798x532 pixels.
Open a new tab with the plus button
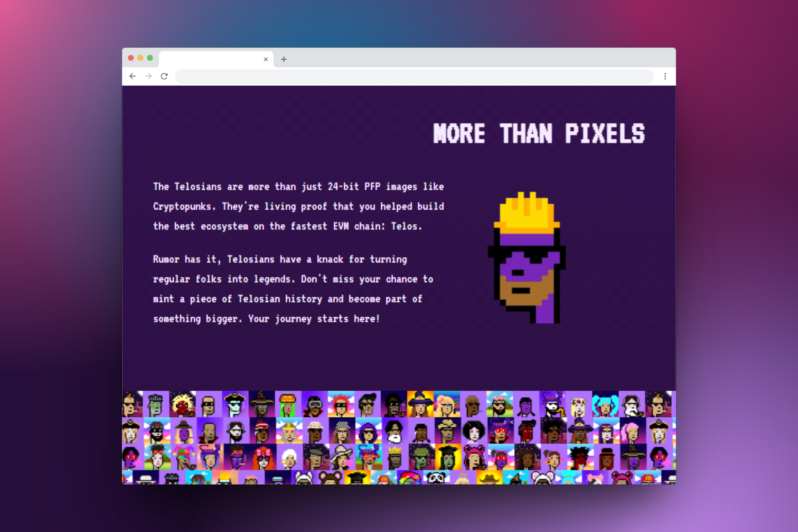tap(284, 59)
